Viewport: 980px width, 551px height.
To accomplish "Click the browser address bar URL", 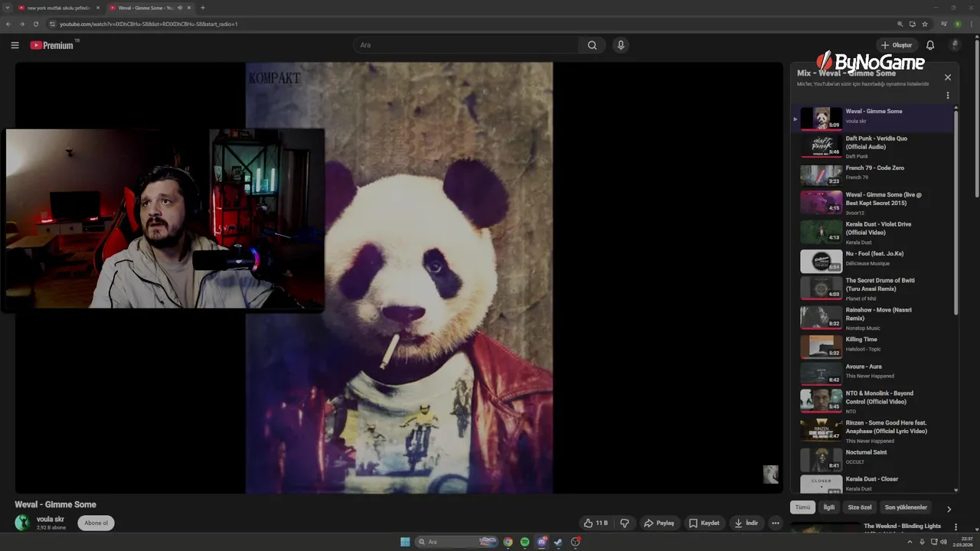I will 149,24.
